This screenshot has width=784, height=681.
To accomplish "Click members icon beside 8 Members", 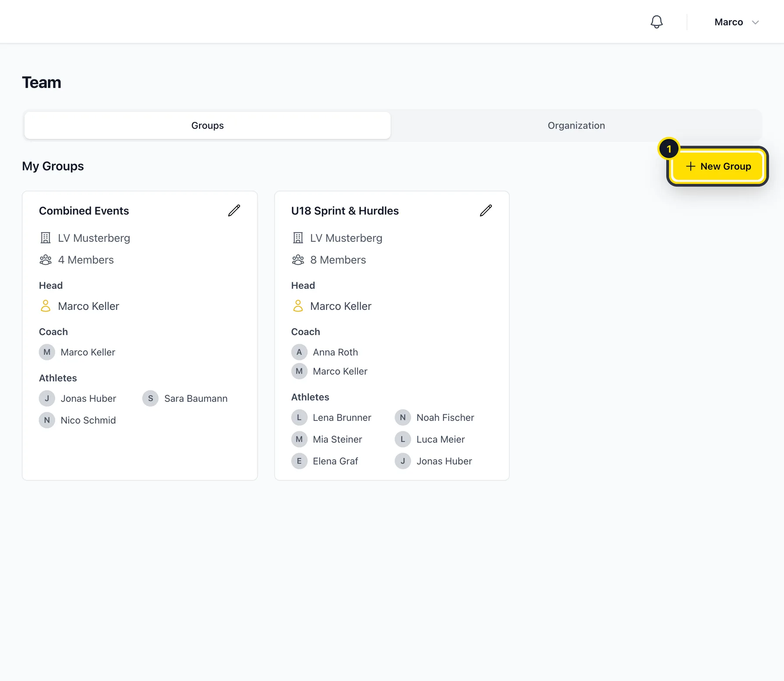I will (297, 260).
